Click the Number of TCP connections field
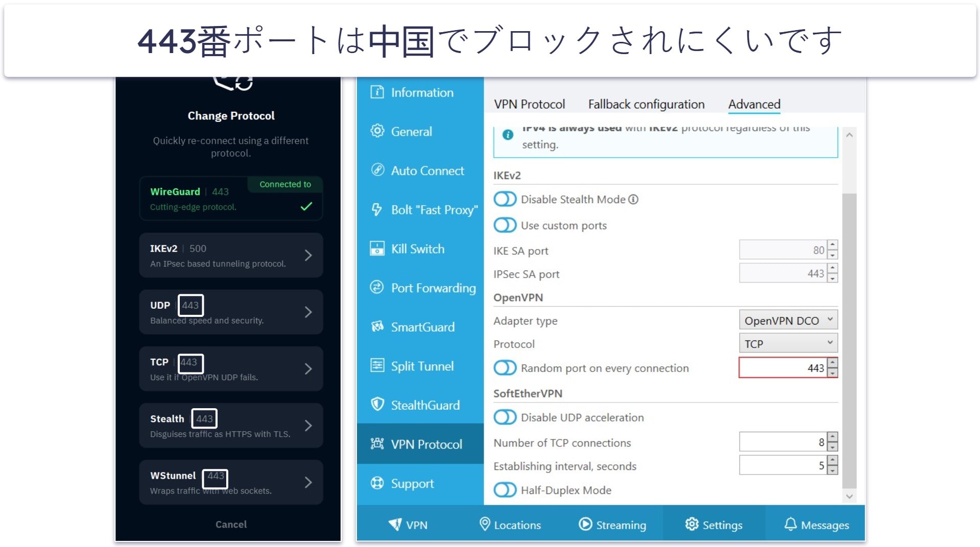 [x=783, y=442]
